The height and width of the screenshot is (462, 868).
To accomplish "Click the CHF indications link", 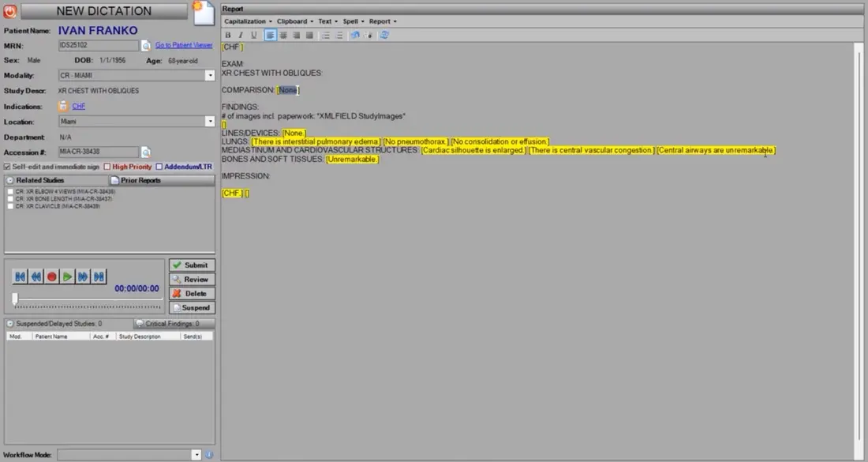I will pyautogui.click(x=79, y=107).
